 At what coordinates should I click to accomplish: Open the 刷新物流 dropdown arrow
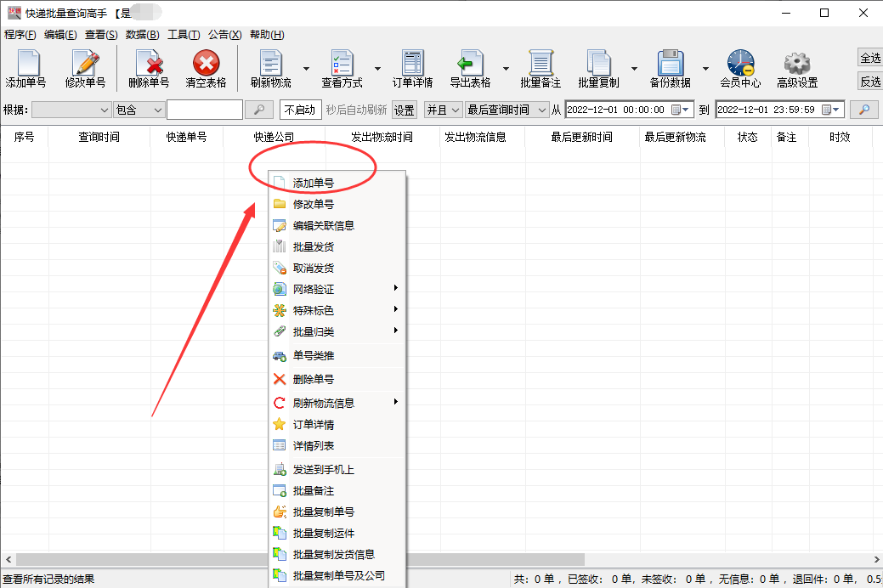pos(306,69)
